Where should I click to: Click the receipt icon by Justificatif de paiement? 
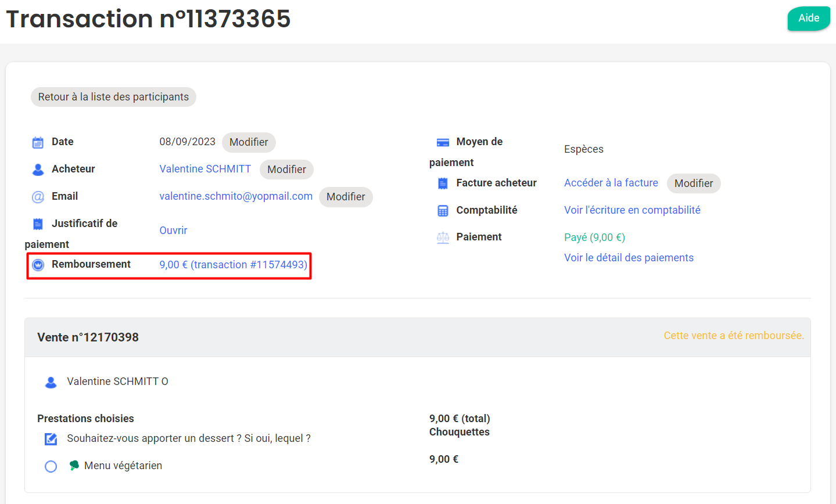tap(38, 224)
